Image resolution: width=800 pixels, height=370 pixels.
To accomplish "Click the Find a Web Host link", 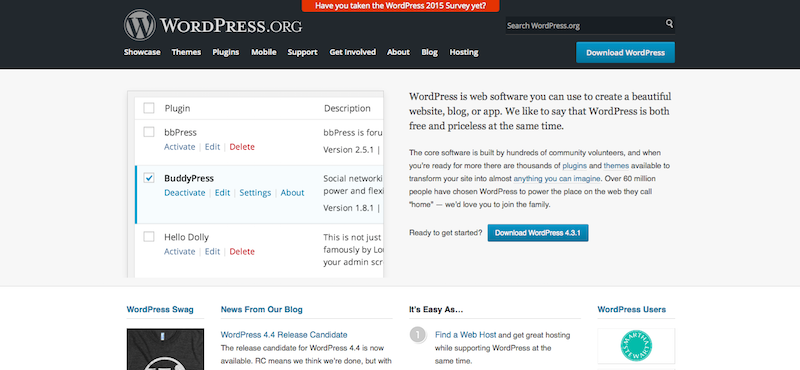I will (465, 335).
